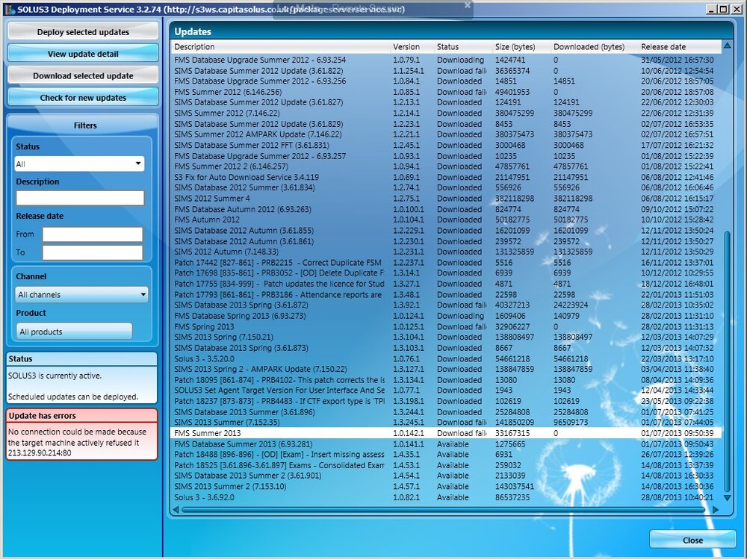Select row S3 Fix for Auto Download Service 3.4.119

[446, 177]
